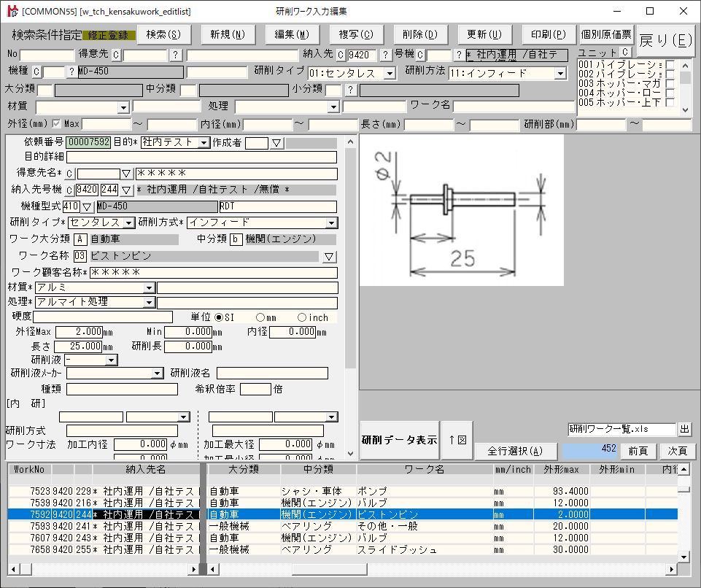Open the ▽ picker next to ワーク名称
Image resolution: width=701 pixels, height=588 pixels.
329,256
